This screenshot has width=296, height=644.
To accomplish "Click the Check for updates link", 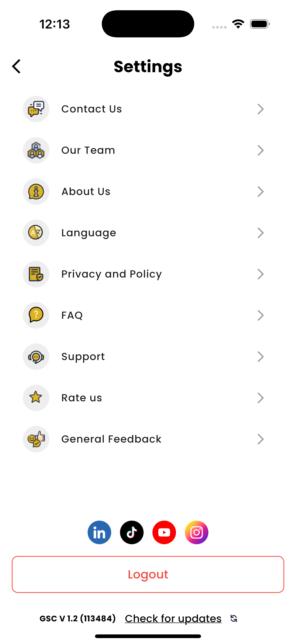I will coord(173,618).
